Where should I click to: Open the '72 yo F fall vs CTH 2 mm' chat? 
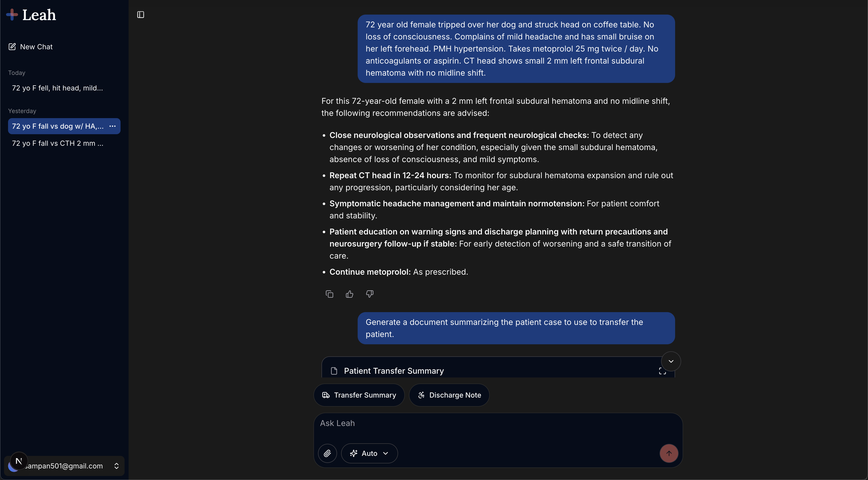58,143
